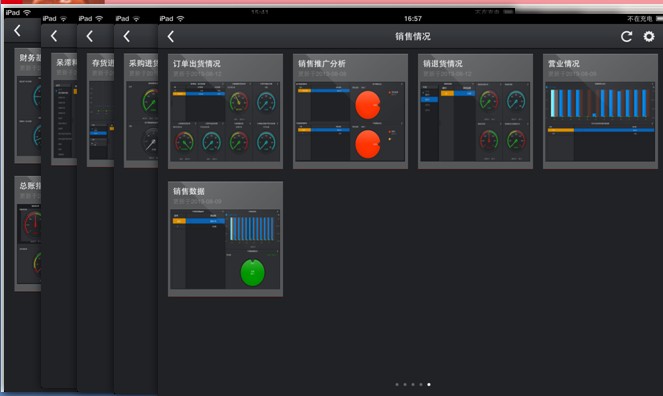663x396 pixels.
Task: Open the 总账 card in the leftmost window
Action: coord(28,234)
